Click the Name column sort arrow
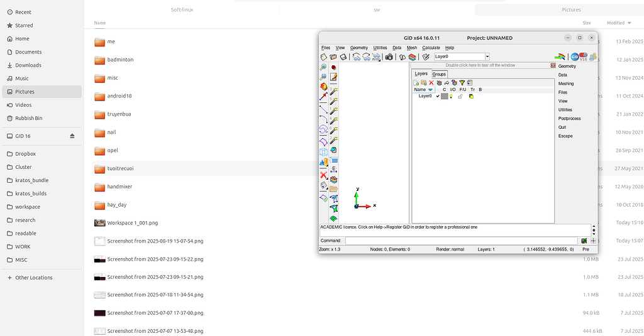 [x=430, y=90]
